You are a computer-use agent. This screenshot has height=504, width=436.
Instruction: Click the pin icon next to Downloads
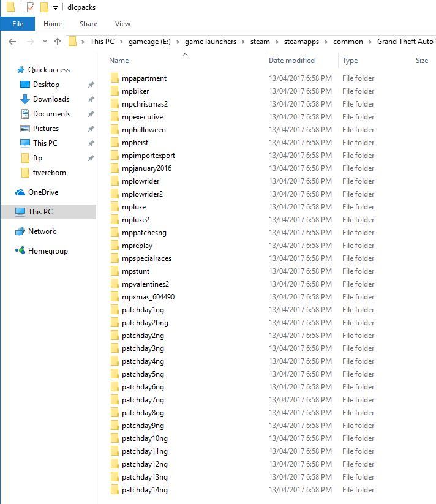(91, 99)
